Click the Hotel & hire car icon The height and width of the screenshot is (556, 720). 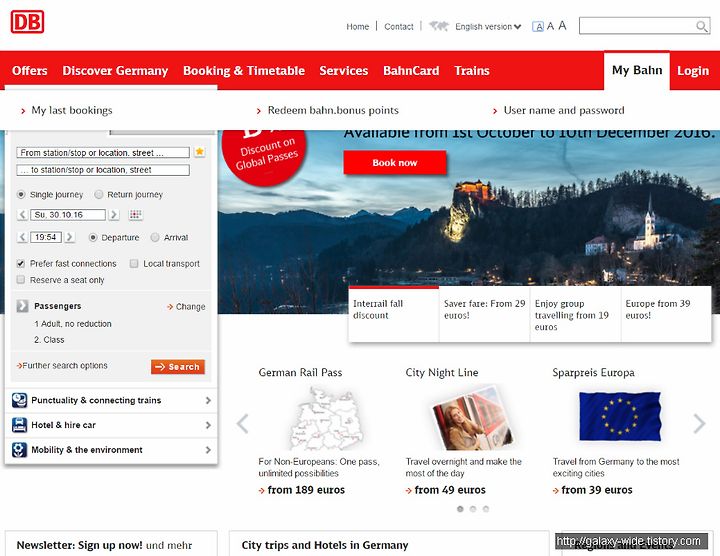pos(19,425)
